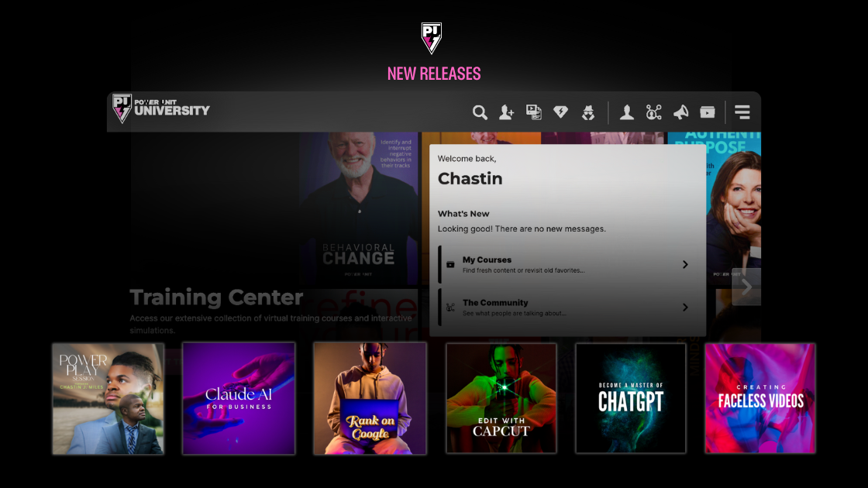Click the courses video folder icon
The height and width of the screenshot is (488, 868).
[x=708, y=112]
